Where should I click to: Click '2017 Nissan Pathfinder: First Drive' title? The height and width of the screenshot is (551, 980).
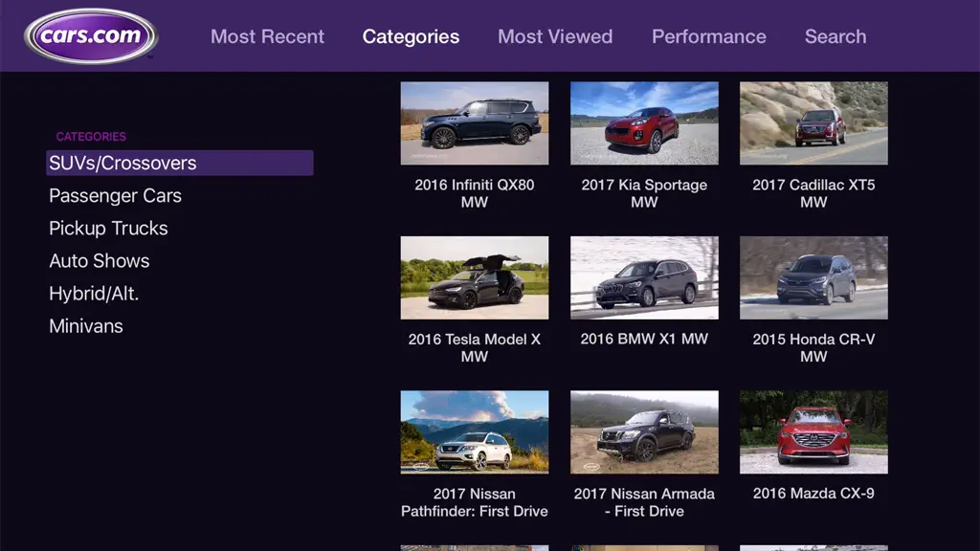pos(475,502)
